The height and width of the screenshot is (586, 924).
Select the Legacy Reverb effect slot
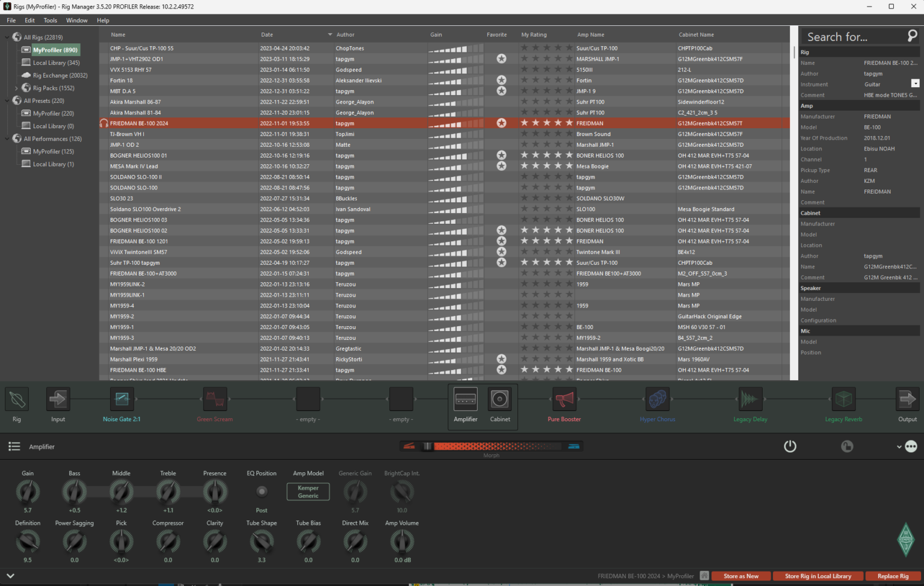point(843,399)
